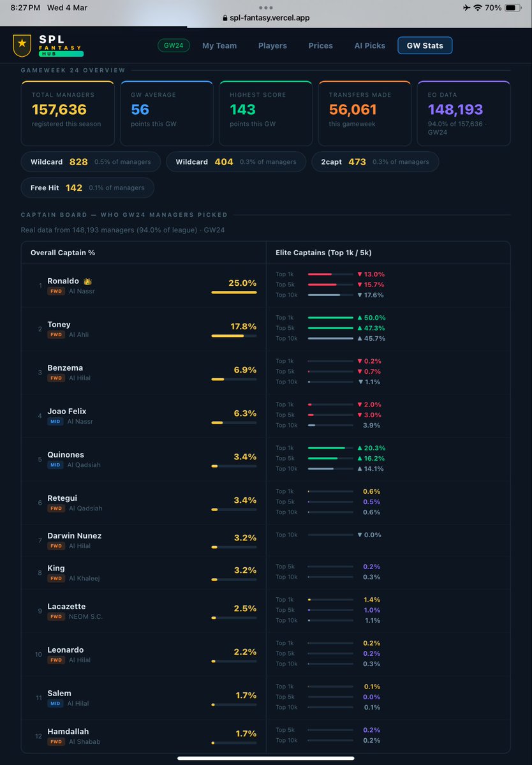Tap the spl-fantasy.vercel.app address bar
The image size is (532, 765).
point(266,18)
